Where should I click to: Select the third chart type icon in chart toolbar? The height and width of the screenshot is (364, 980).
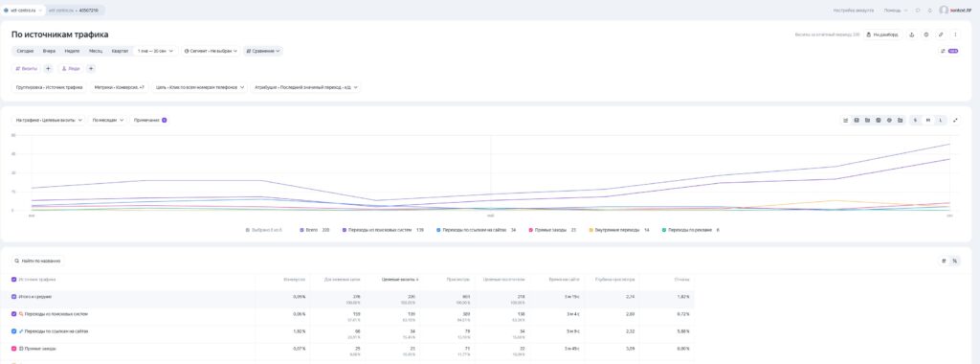point(867,120)
